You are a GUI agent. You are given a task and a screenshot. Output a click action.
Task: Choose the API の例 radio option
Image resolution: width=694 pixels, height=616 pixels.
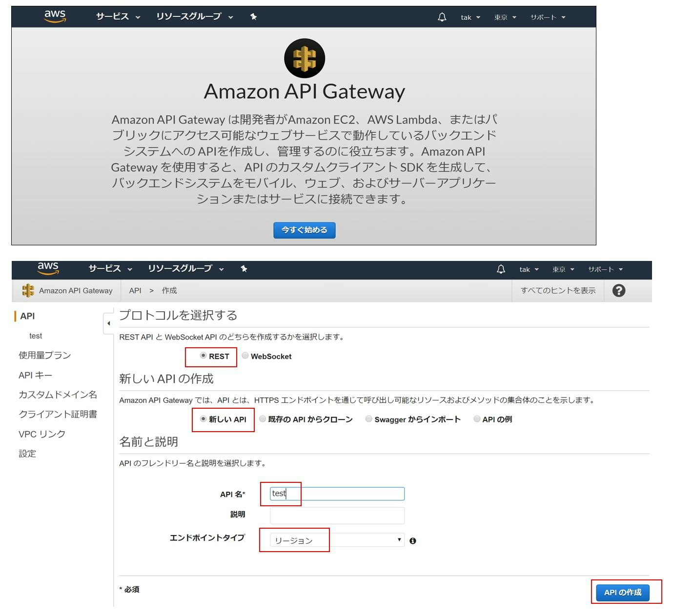pos(477,418)
